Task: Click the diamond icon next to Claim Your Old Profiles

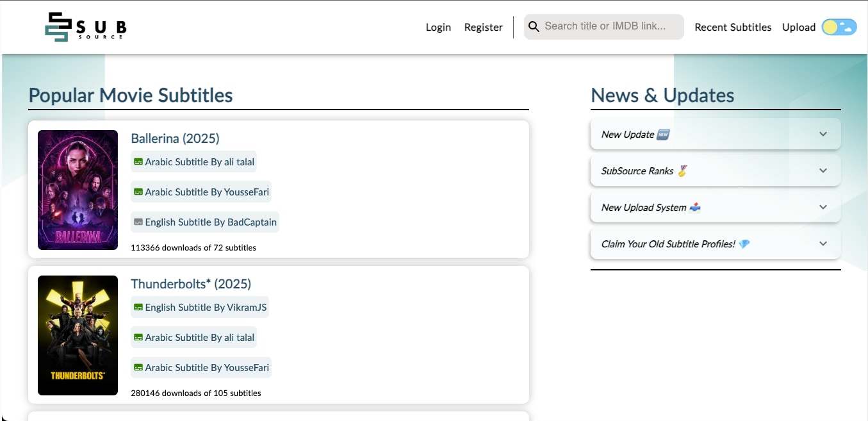Action: [744, 244]
